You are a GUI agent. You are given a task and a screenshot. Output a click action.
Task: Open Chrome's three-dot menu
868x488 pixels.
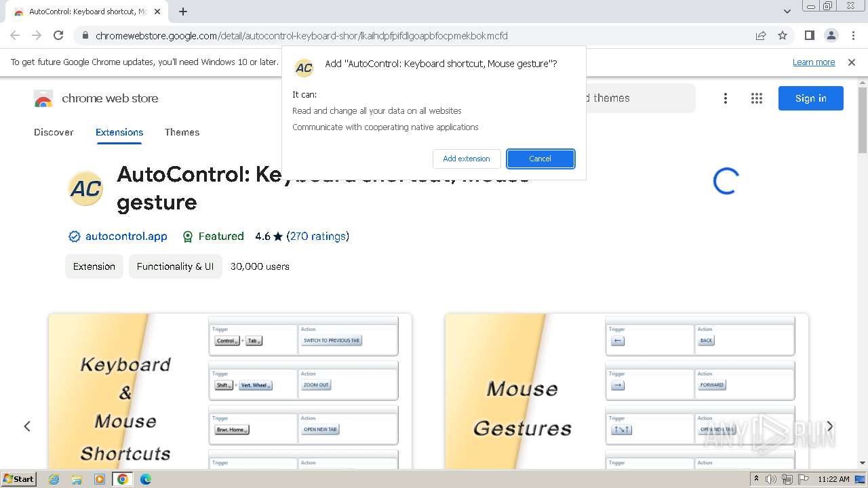point(852,35)
